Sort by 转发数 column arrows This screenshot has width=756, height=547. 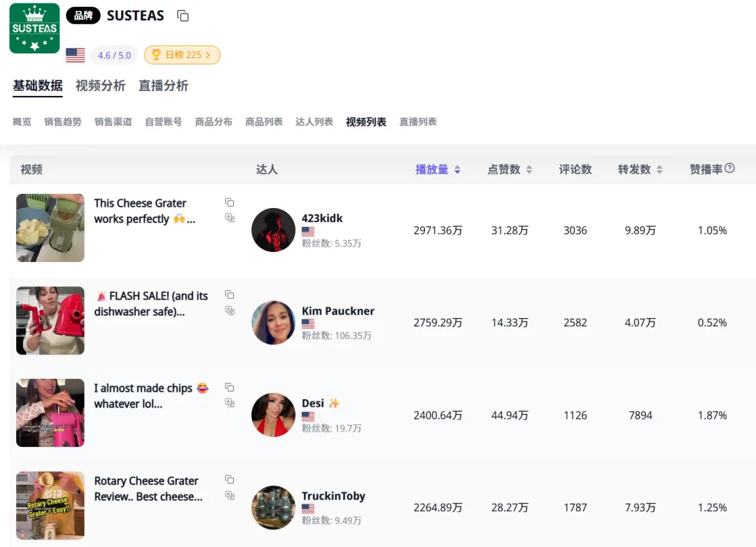pyautogui.click(x=659, y=169)
